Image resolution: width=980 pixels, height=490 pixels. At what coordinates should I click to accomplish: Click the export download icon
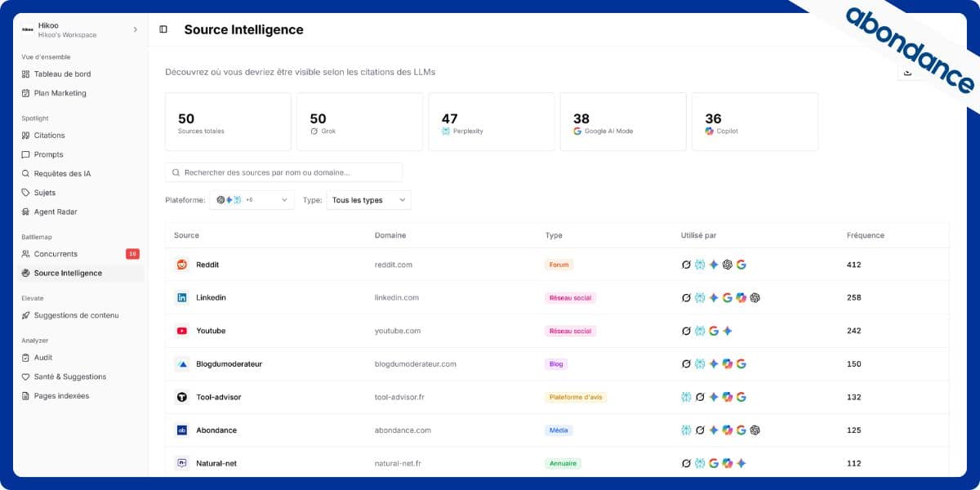click(x=907, y=72)
